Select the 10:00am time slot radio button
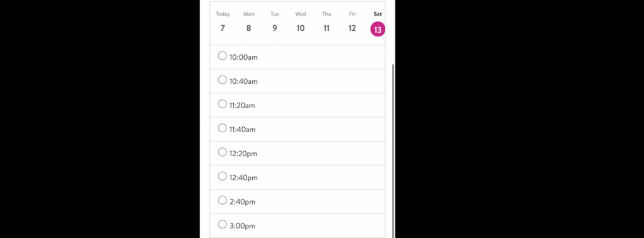Screen dimensions: 644x238 [x=222, y=55]
